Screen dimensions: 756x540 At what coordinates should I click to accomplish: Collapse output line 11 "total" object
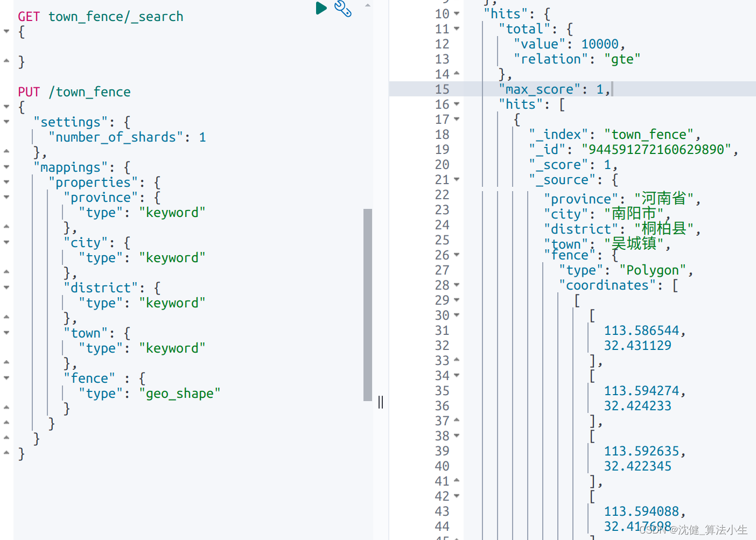[457, 29]
